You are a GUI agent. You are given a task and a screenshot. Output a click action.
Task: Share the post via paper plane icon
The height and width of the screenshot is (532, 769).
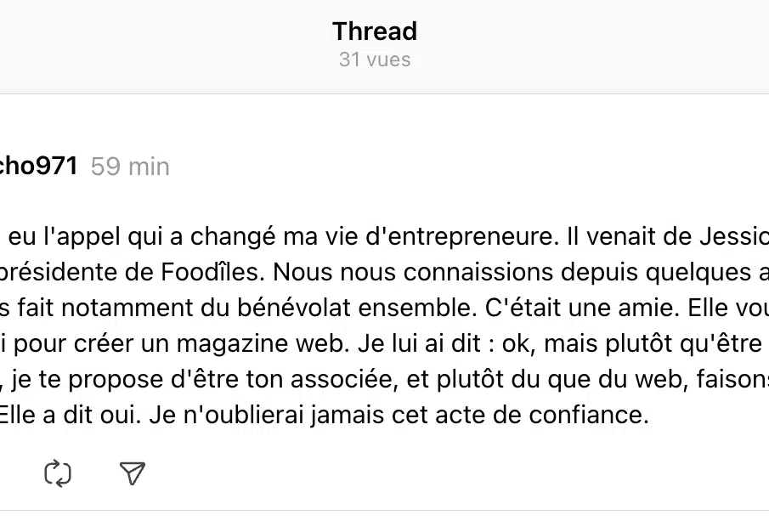pos(133,473)
